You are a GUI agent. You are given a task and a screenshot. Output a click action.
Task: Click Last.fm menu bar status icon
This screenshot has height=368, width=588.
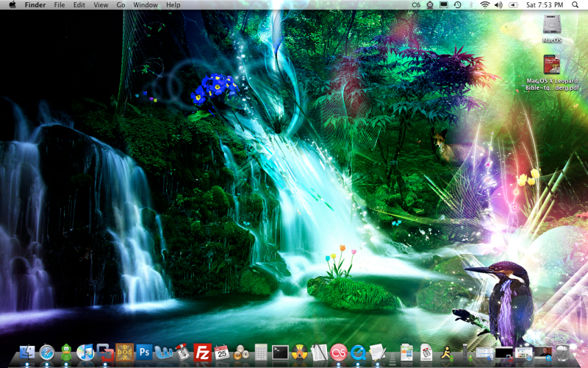[x=416, y=5]
